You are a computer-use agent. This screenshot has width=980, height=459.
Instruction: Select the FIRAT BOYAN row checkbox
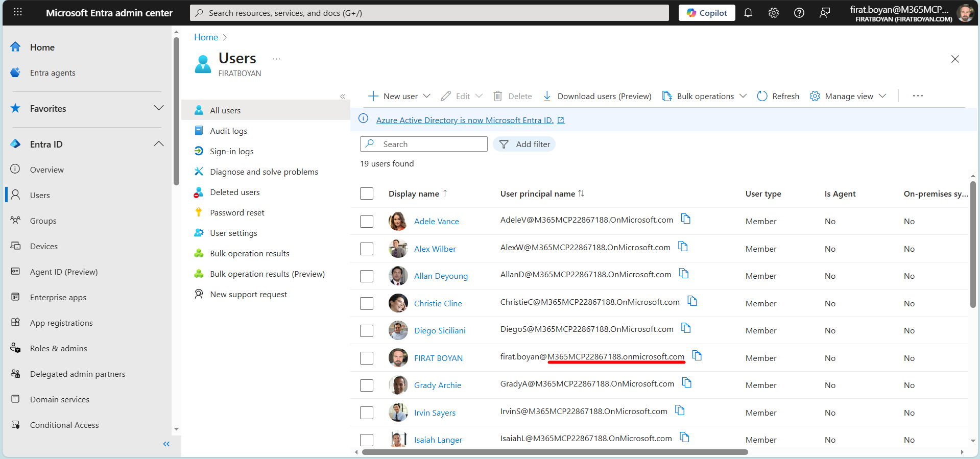pyautogui.click(x=367, y=358)
